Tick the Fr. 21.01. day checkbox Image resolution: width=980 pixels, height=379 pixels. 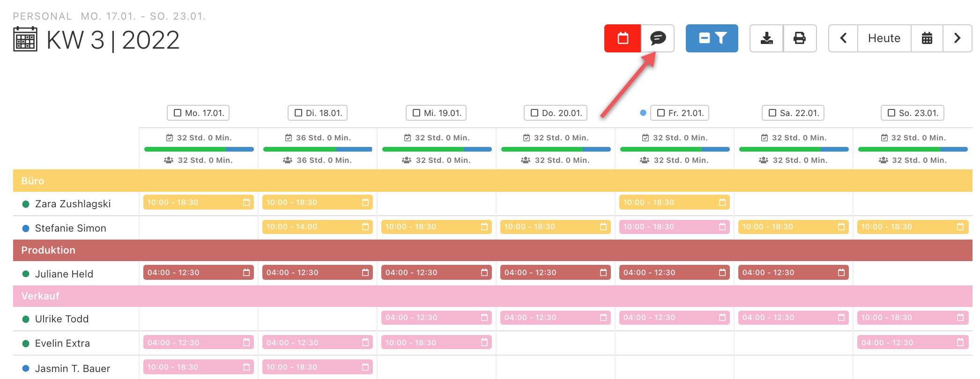[x=661, y=113]
